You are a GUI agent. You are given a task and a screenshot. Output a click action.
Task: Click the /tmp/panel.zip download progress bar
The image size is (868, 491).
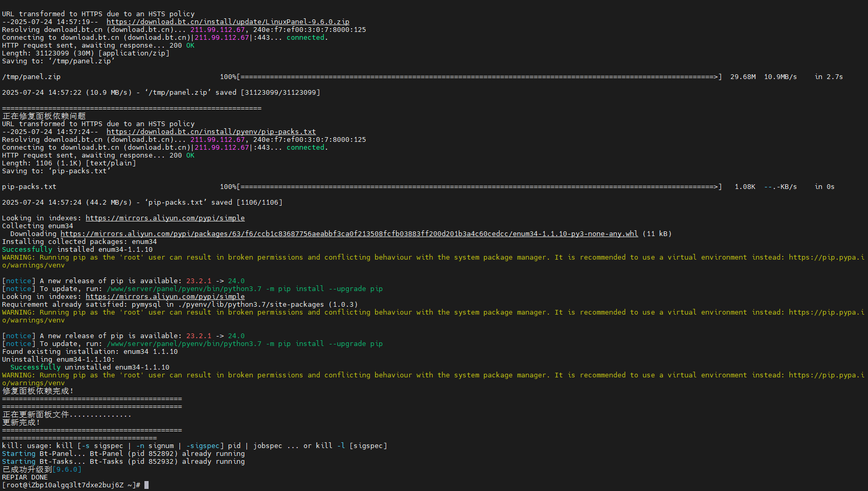coord(479,77)
